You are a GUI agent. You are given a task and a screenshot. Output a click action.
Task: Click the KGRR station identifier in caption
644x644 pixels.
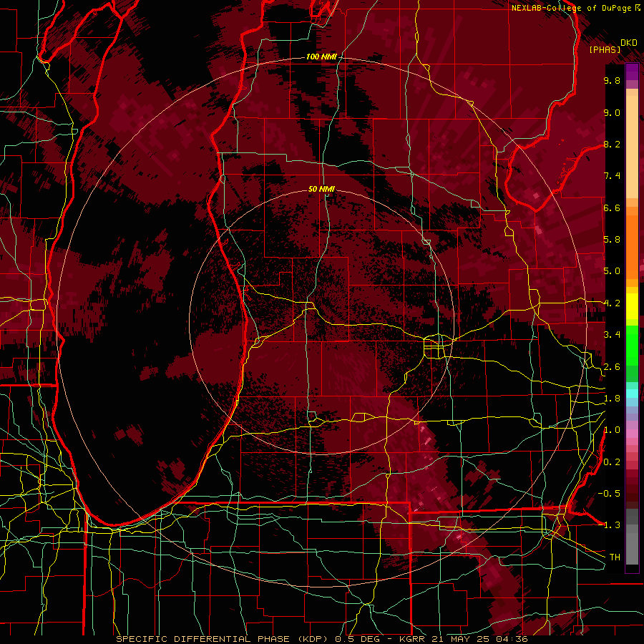tap(411, 639)
